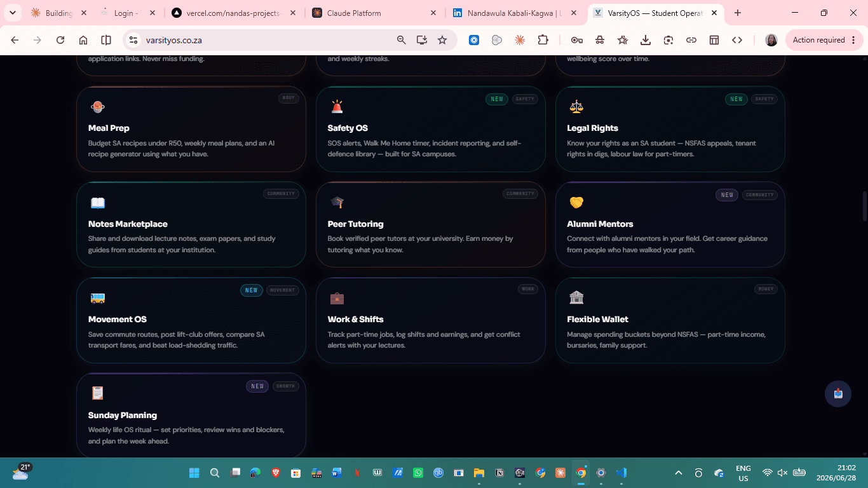
Task: Click the floating inbox button at right
Action: click(x=838, y=394)
